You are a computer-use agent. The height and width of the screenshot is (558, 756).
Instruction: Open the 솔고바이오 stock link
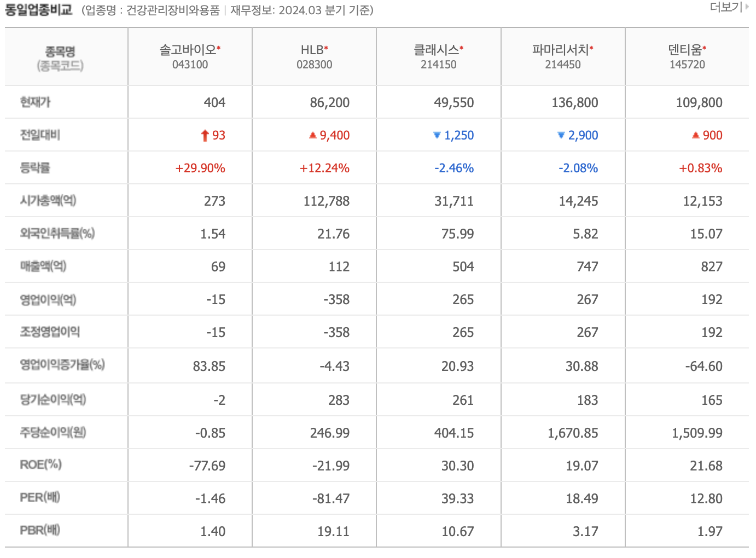(x=188, y=50)
